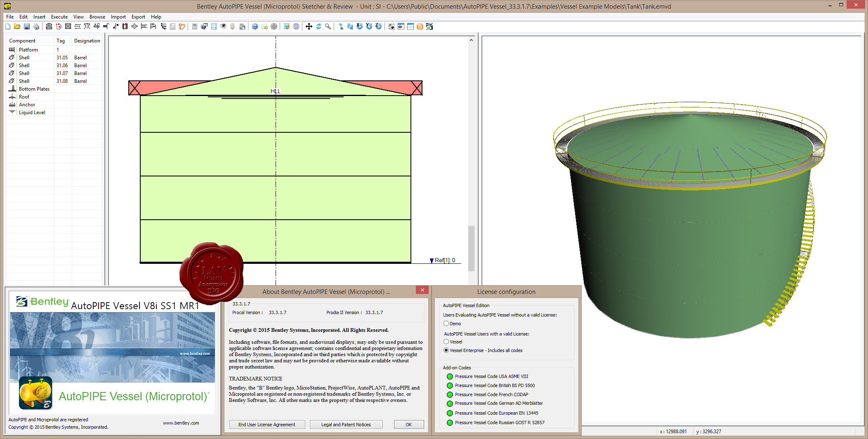Select the Vessel license radio button

tap(446, 342)
